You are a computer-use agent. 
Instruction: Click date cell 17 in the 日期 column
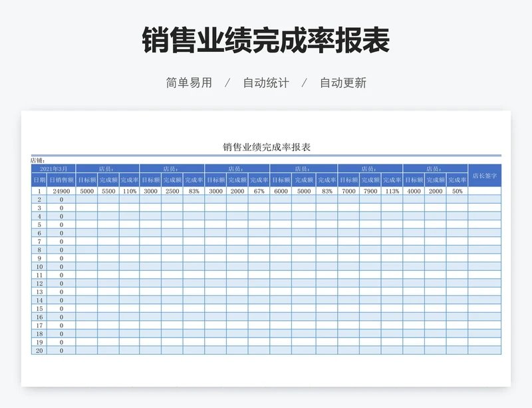39,325
